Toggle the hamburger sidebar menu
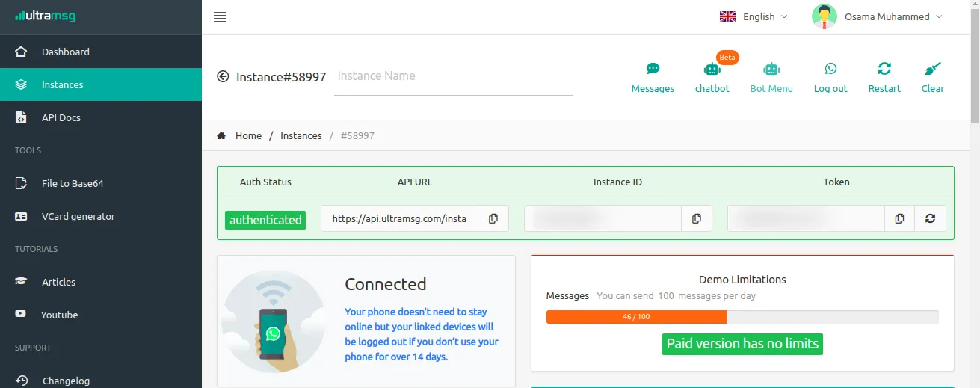The image size is (980, 388). [x=220, y=17]
